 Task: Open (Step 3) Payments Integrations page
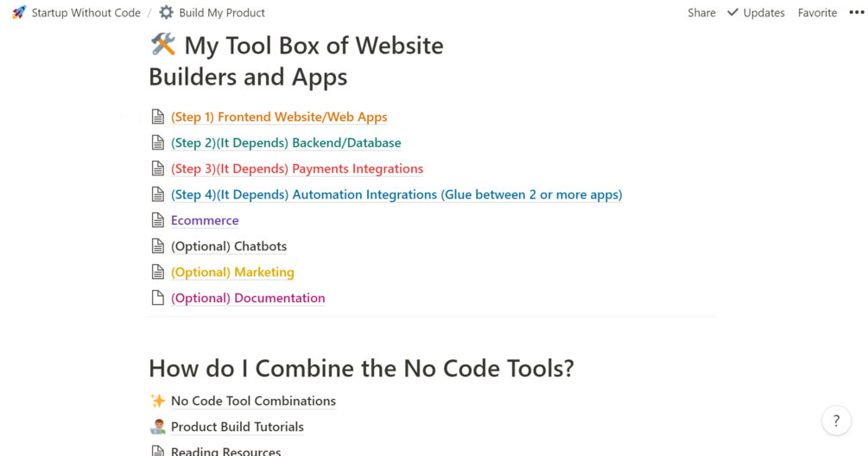297,168
